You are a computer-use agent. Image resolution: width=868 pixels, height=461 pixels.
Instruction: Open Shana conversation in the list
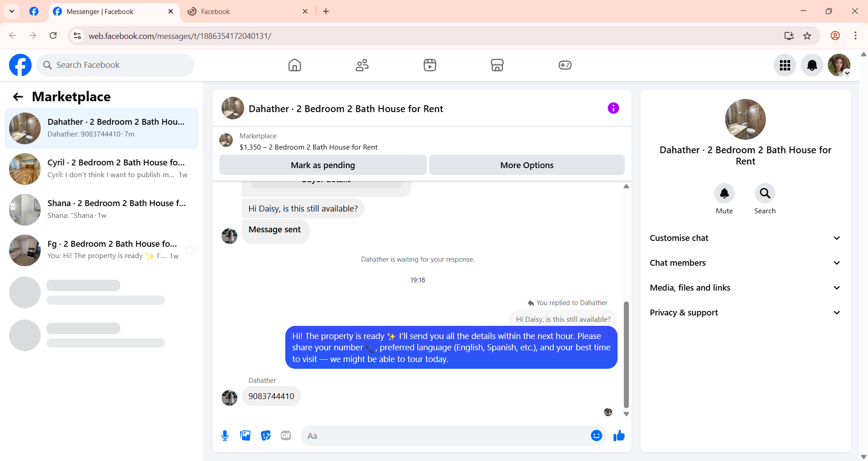tap(102, 210)
